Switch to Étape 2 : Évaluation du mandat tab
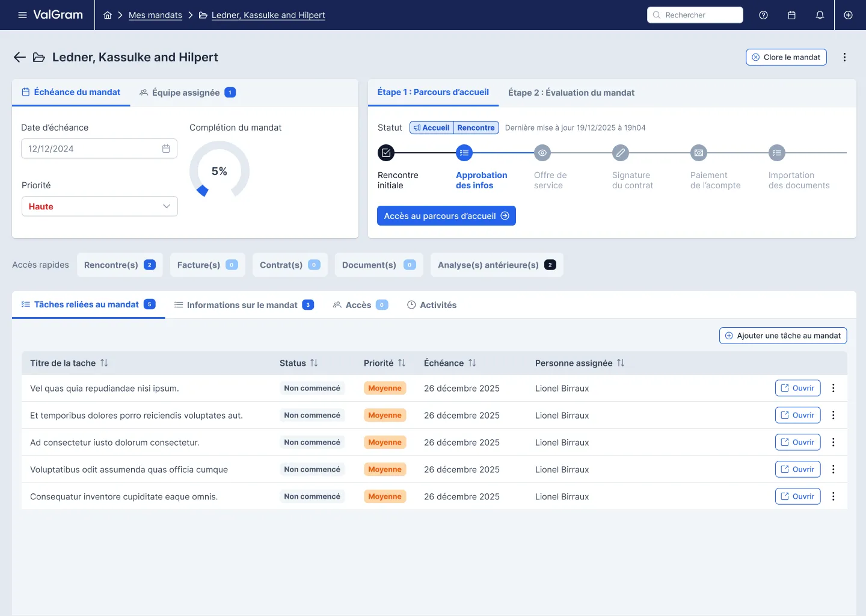The height and width of the screenshot is (616, 866). pyautogui.click(x=571, y=93)
